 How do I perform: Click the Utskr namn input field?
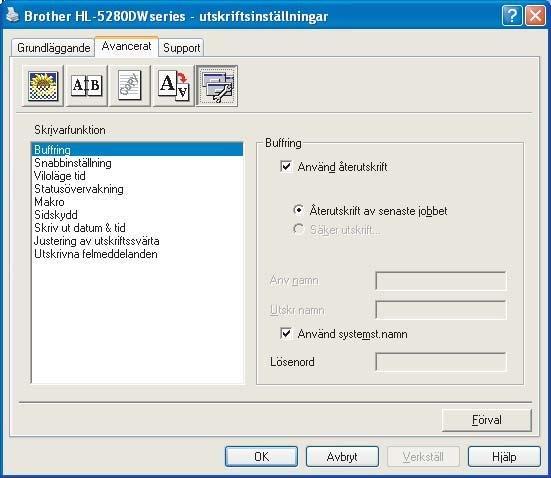(441, 310)
